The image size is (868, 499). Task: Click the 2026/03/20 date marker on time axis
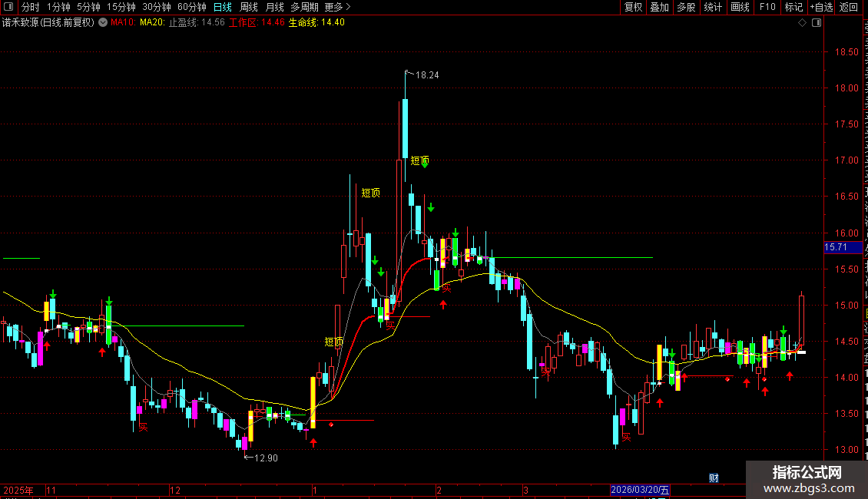pos(640,490)
